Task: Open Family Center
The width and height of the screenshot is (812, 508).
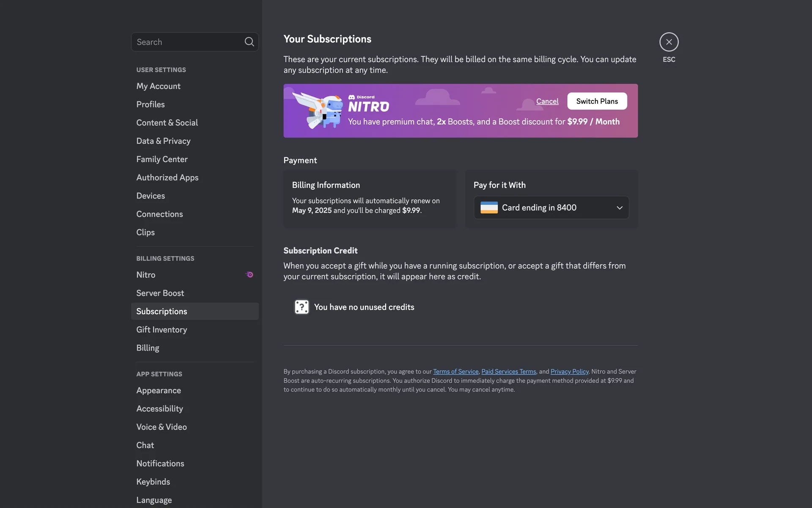Action: [195, 159]
